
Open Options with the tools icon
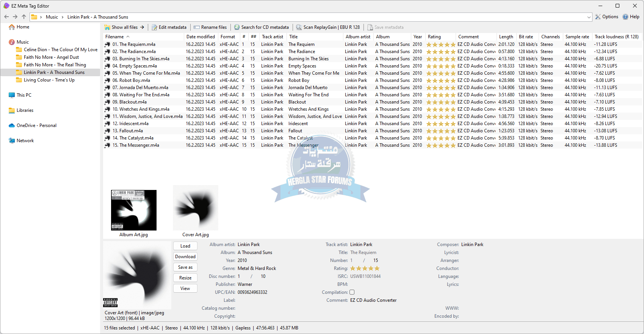[x=598, y=17]
